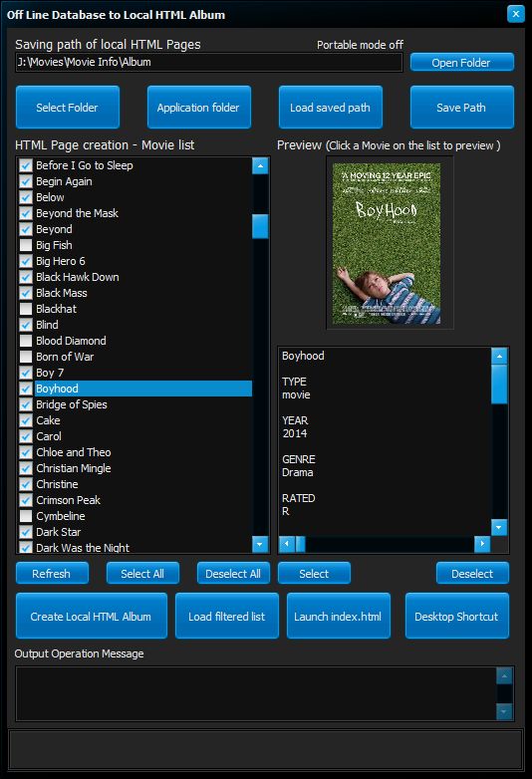Click the Boyhood poster thumbnail
Image resolution: width=532 pixels, height=779 pixels.
(x=387, y=243)
